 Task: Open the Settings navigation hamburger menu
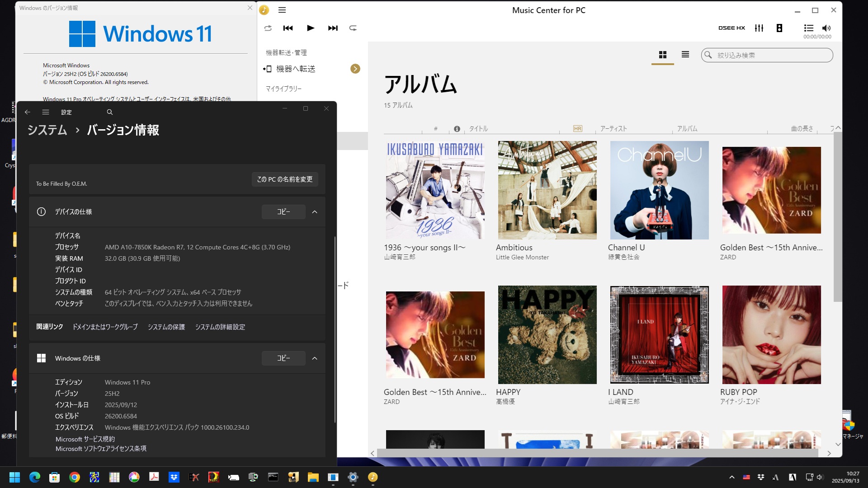click(46, 112)
